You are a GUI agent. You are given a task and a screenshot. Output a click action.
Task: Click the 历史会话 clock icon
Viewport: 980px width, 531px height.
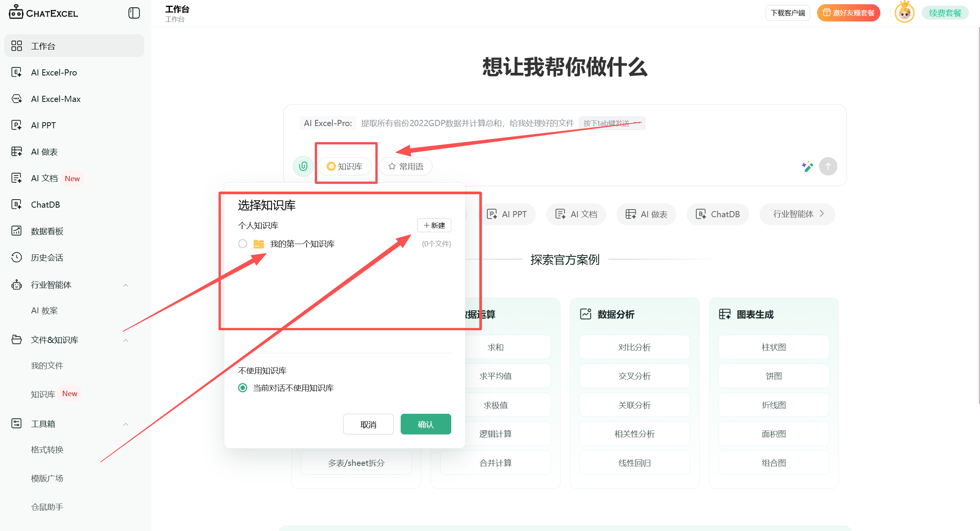16,257
